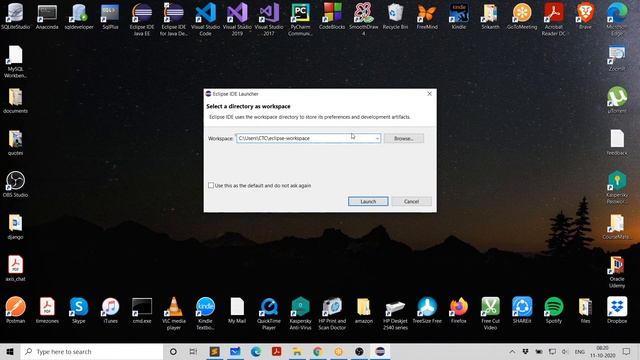Open Task View from the taskbar
The height and width of the screenshot is (360, 640).
[x=193, y=351]
